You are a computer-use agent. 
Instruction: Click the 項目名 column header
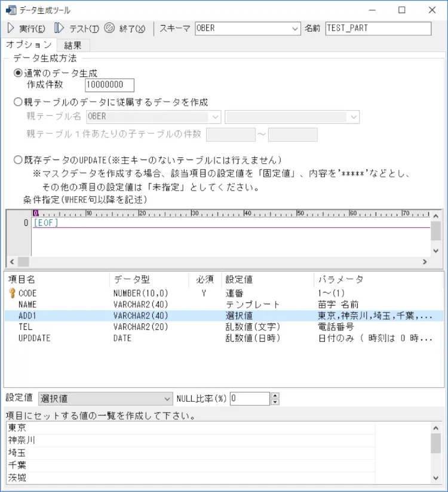(57, 279)
